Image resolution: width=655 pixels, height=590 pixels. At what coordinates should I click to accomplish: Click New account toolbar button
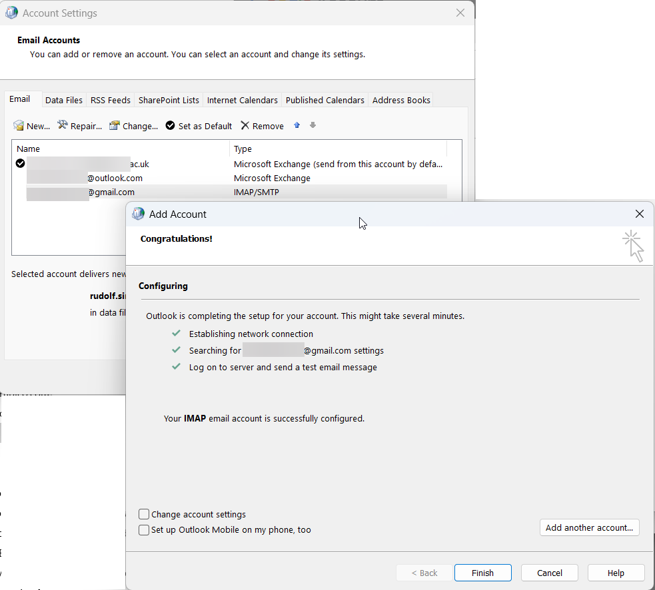click(32, 126)
